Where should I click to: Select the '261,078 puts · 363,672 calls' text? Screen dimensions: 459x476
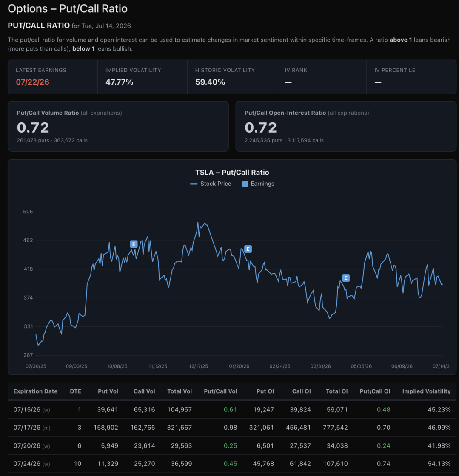click(x=52, y=140)
